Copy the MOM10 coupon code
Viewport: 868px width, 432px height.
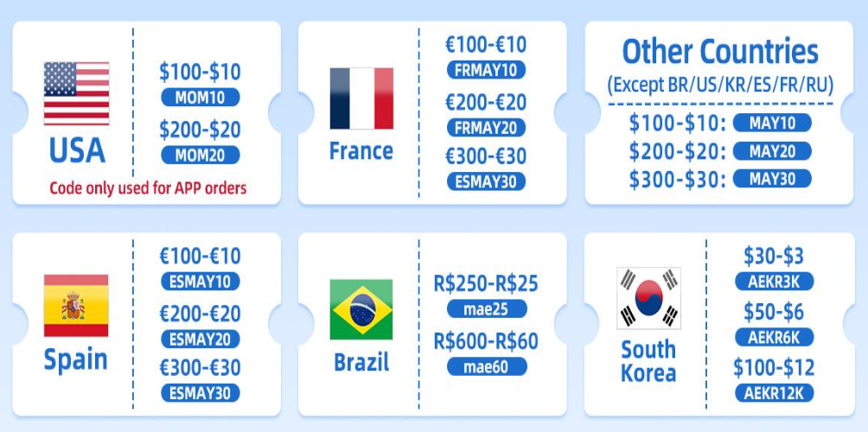point(200,97)
